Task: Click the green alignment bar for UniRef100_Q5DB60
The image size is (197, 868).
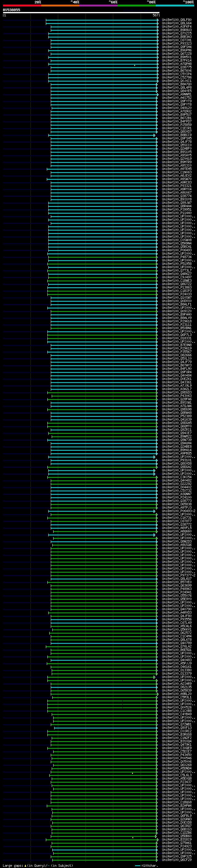Action: point(104,836)
